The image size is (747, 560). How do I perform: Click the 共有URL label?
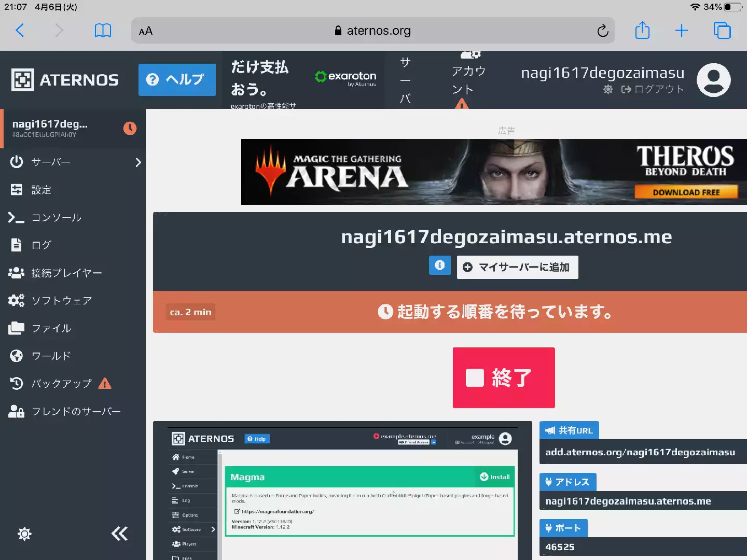569,430
